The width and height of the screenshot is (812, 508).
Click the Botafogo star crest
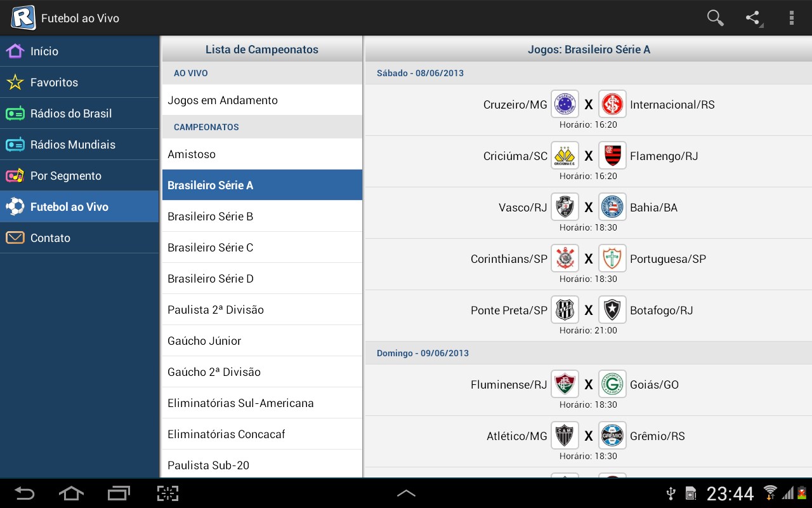(x=612, y=310)
